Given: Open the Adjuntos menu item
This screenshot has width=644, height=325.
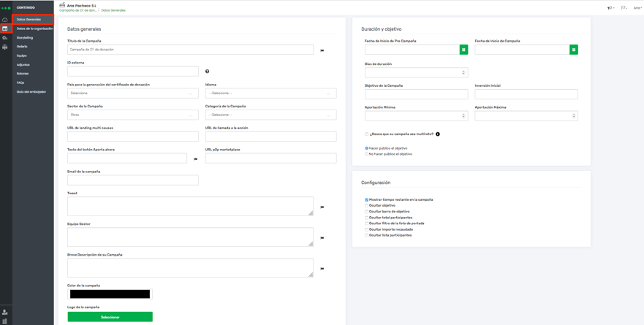Looking at the screenshot, I should click(23, 65).
